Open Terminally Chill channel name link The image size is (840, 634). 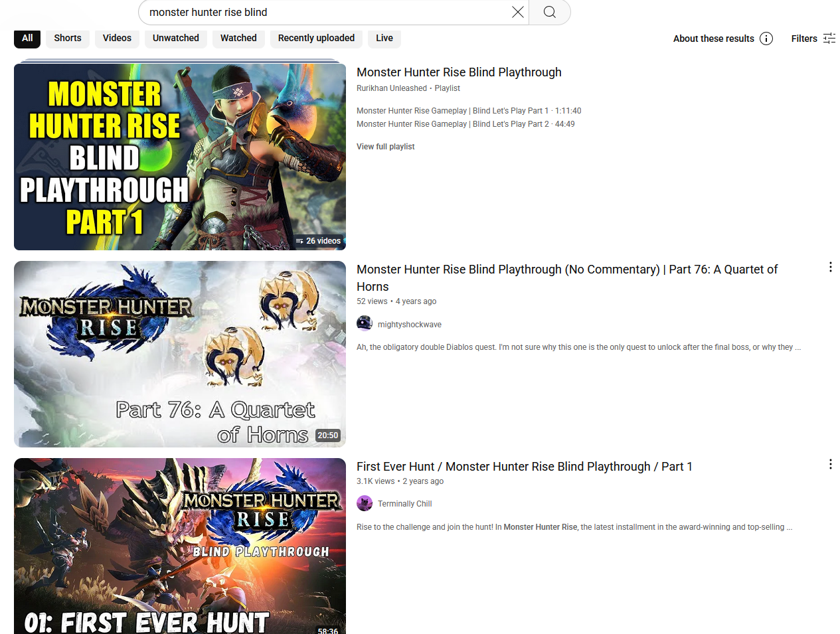tap(404, 504)
